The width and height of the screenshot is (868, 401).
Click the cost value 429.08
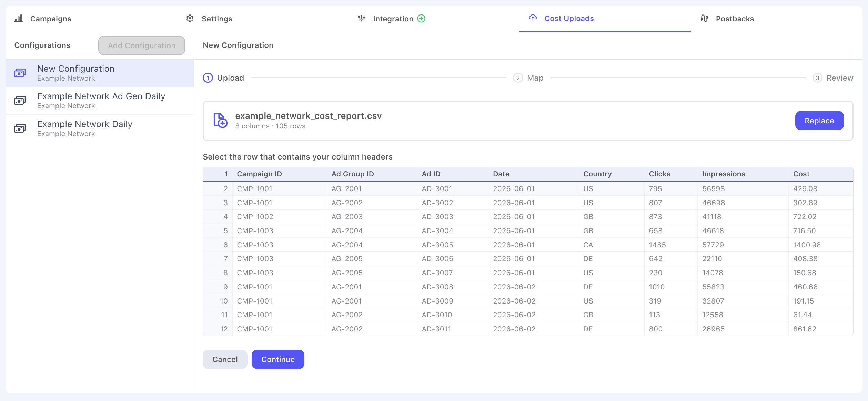(x=805, y=189)
